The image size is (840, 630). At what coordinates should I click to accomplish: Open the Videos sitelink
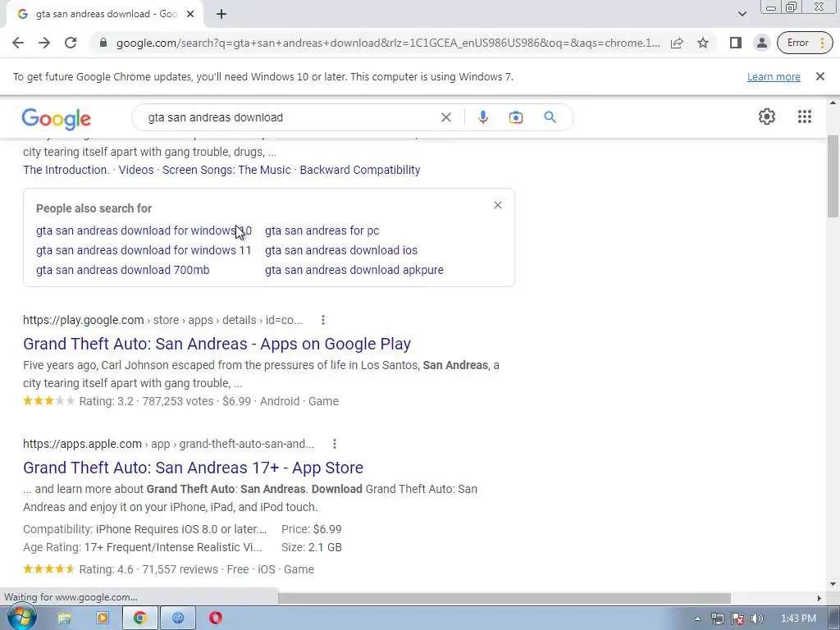(x=136, y=170)
